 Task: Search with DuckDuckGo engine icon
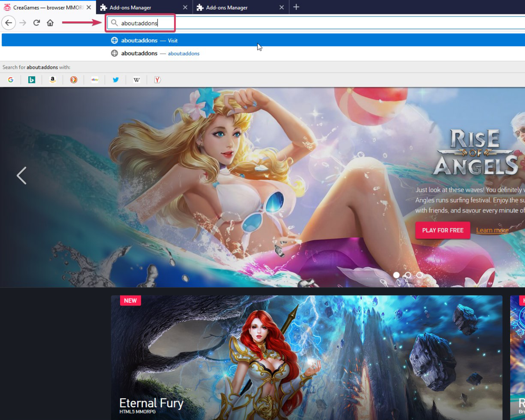74,80
